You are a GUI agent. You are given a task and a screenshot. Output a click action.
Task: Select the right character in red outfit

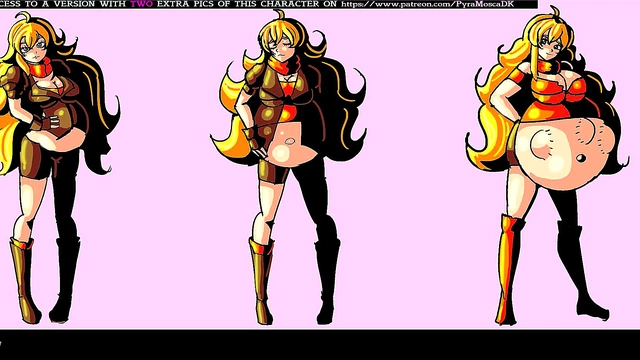point(546,165)
